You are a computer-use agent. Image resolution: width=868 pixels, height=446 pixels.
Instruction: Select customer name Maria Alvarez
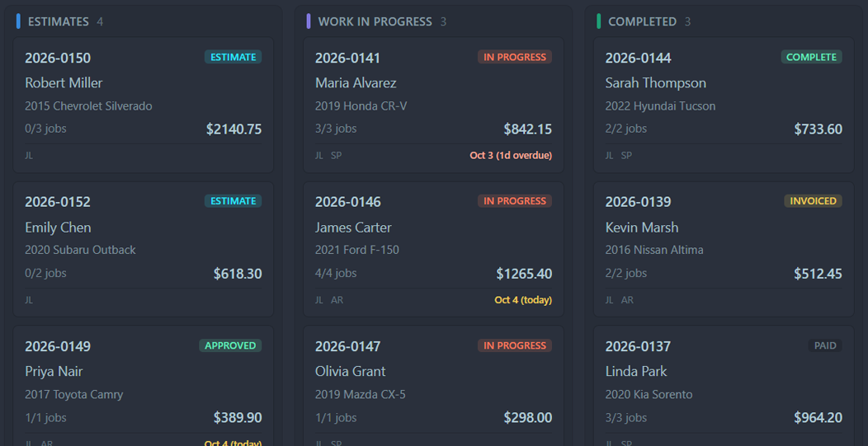pyautogui.click(x=356, y=83)
